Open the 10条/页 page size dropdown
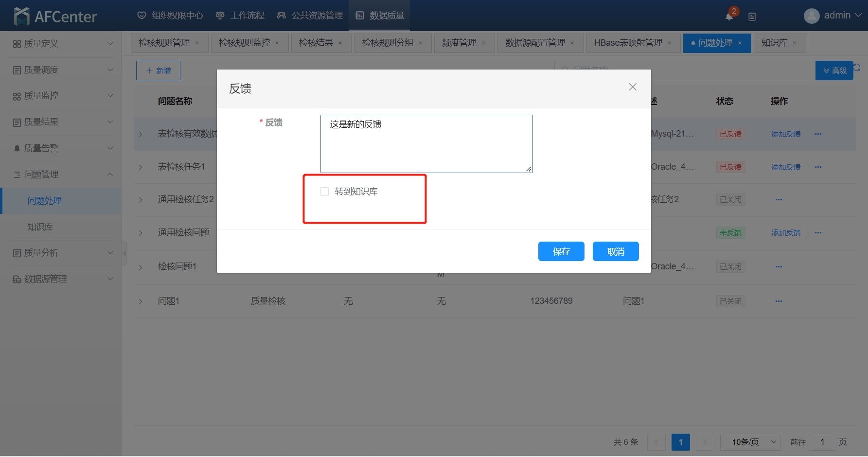The width and height of the screenshot is (868, 457). [750, 442]
